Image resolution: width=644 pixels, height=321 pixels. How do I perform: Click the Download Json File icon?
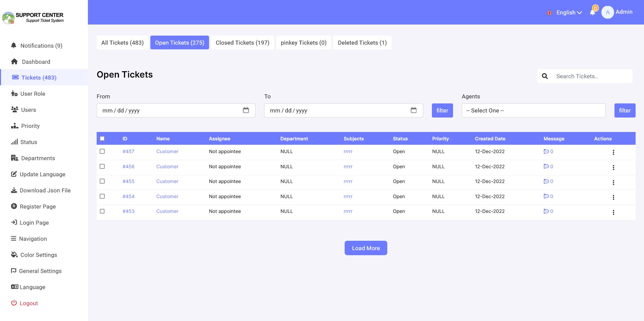(14, 190)
